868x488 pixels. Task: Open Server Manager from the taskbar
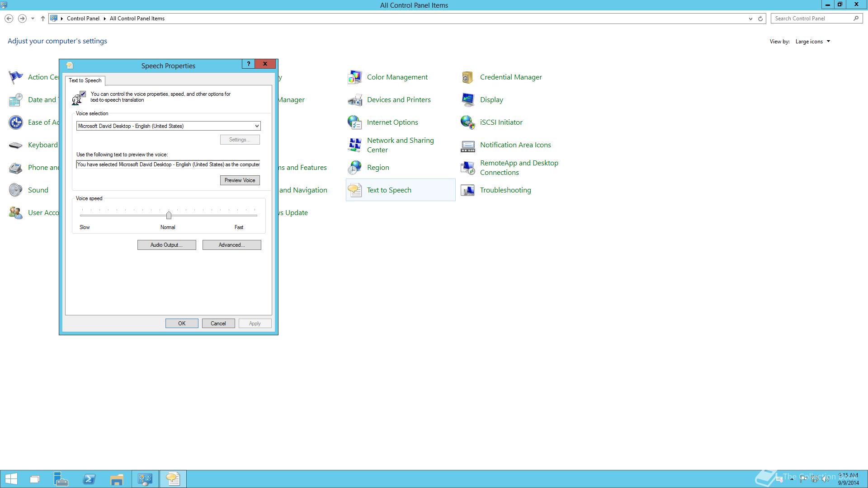(x=61, y=479)
